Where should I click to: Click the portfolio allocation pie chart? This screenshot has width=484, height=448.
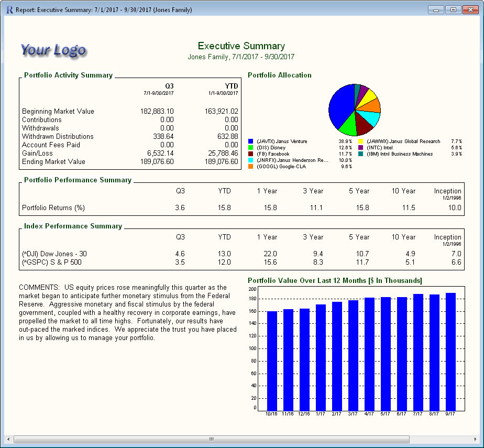pos(354,110)
